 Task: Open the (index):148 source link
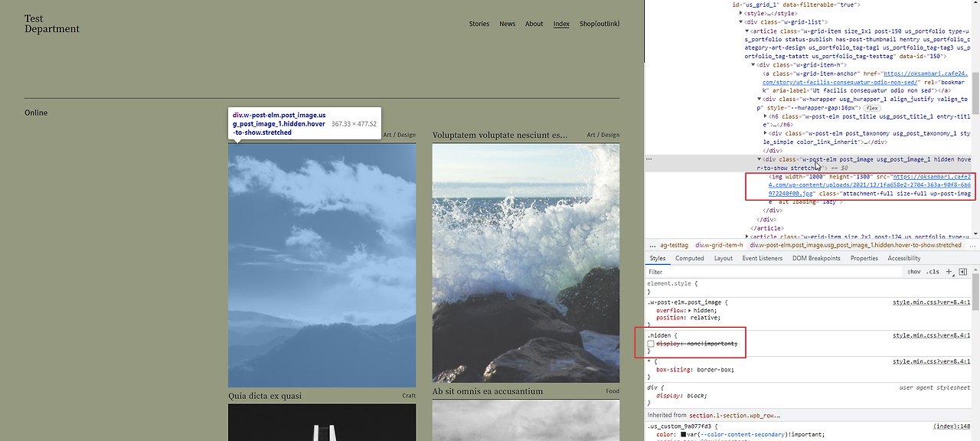pyautogui.click(x=952, y=426)
